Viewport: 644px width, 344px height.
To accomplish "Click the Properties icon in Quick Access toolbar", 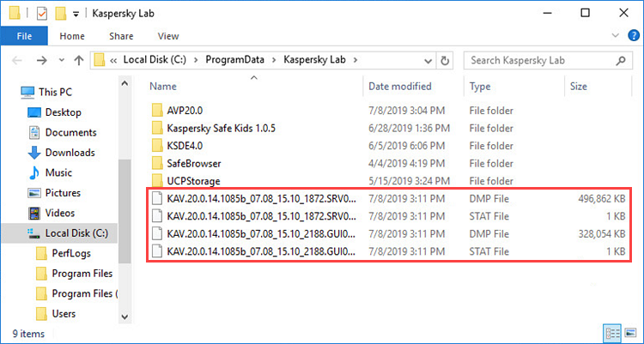I will [x=40, y=15].
